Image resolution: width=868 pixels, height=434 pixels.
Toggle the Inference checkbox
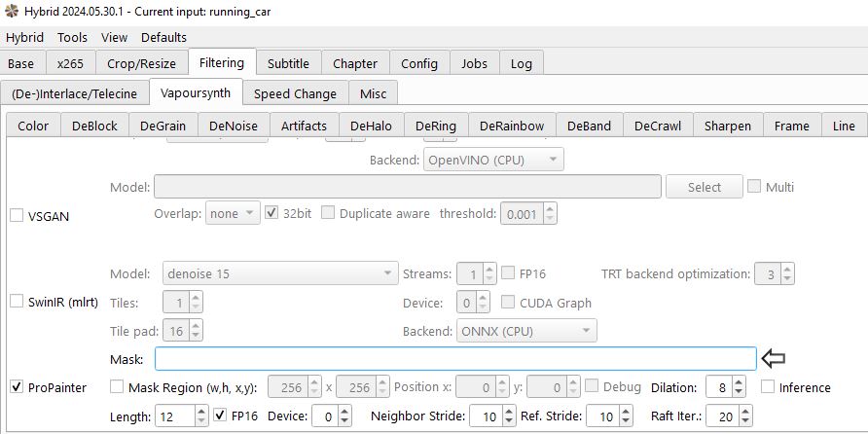click(769, 387)
